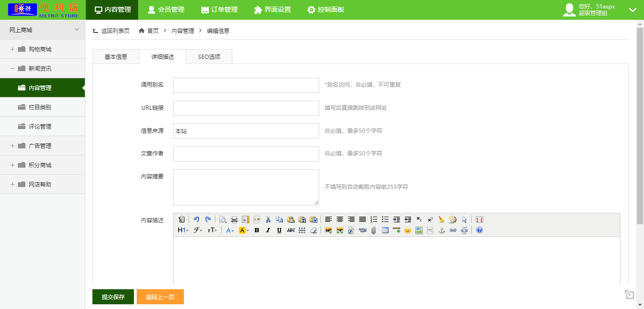Align text right in editor
Screen dimensions: 644x309
[x=351, y=220]
